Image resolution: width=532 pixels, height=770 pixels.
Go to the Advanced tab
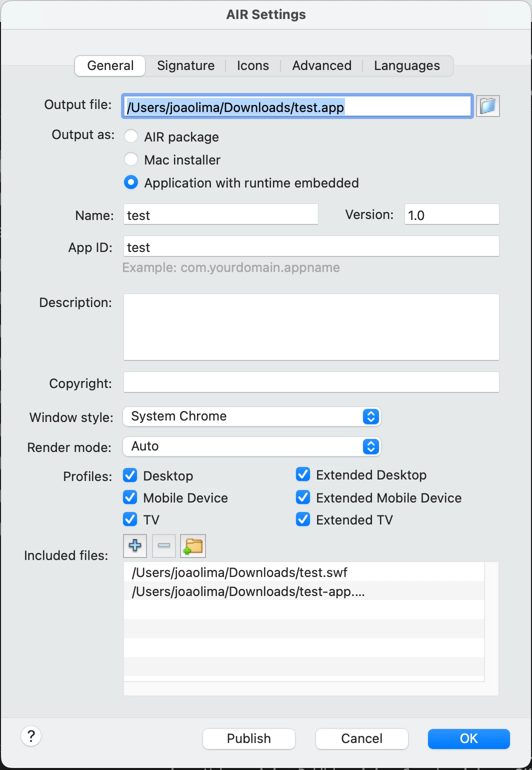coord(321,65)
